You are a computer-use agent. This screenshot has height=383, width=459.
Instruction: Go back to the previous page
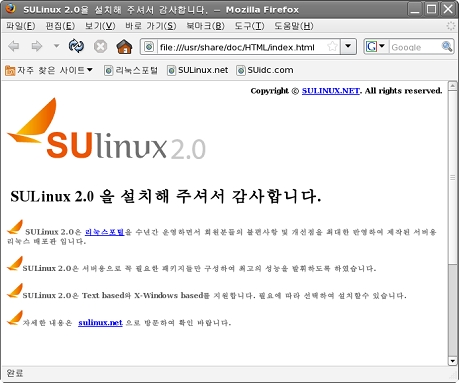pos(14,46)
